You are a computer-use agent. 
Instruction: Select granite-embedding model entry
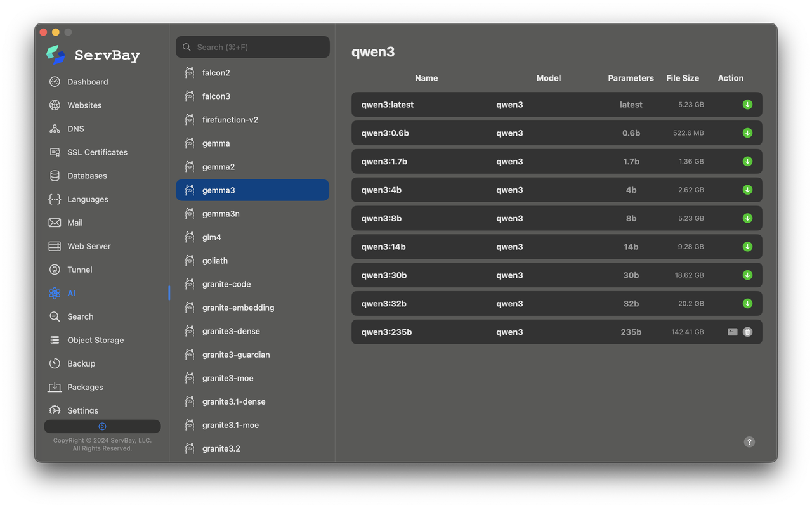(x=252, y=308)
